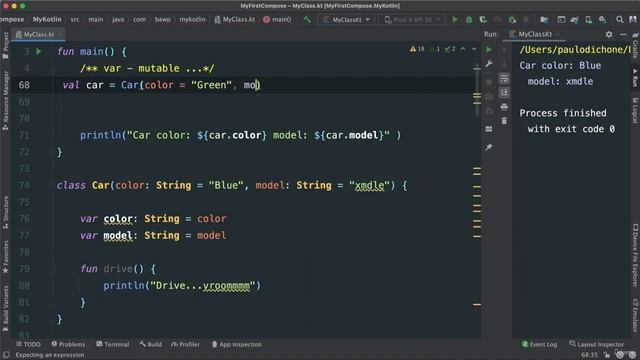Click the MyClass.kt breadcrumb in the navigation bar
Image resolution: width=640 pixels, height=360 pixels.
pyautogui.click(x=235, y=19)
